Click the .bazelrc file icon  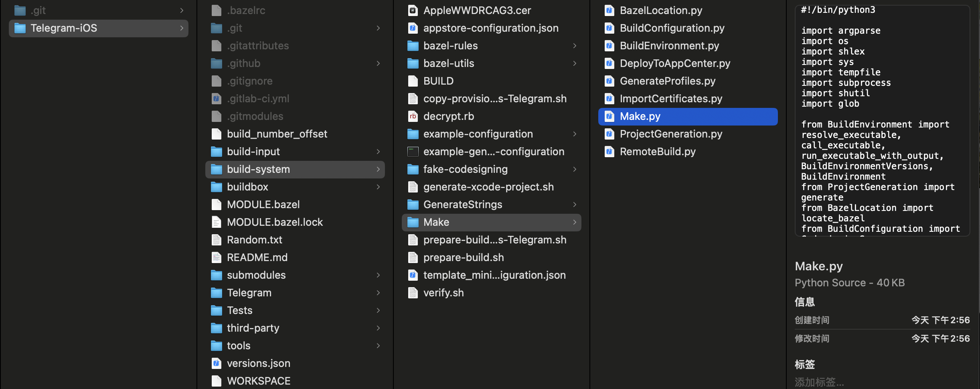pos(217,10)
